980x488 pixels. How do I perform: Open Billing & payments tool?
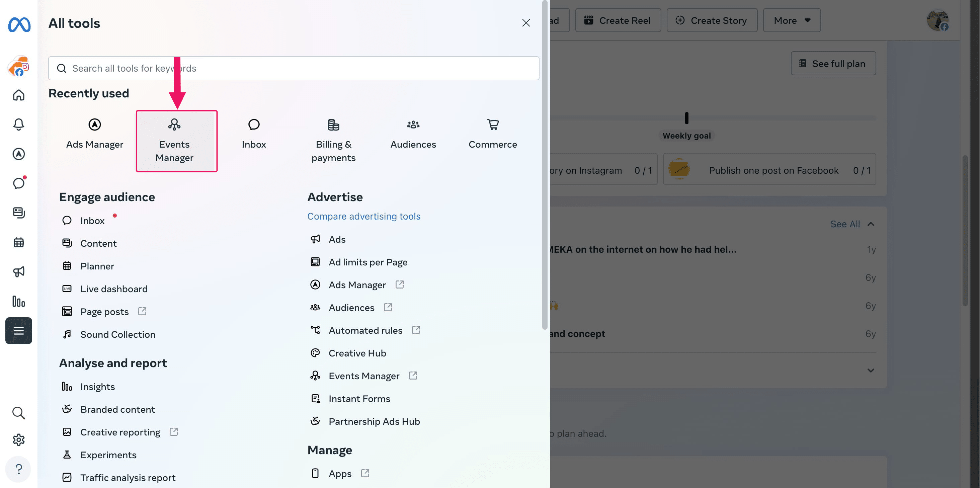[x=333, y=141]
